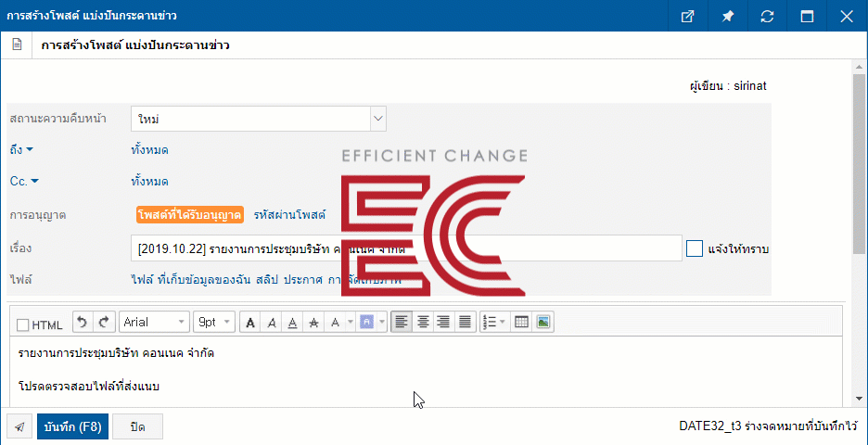This screenshot has height=445, width=868.
Task: Center align text
Action: pyautogui.click(x=423, y=322)
